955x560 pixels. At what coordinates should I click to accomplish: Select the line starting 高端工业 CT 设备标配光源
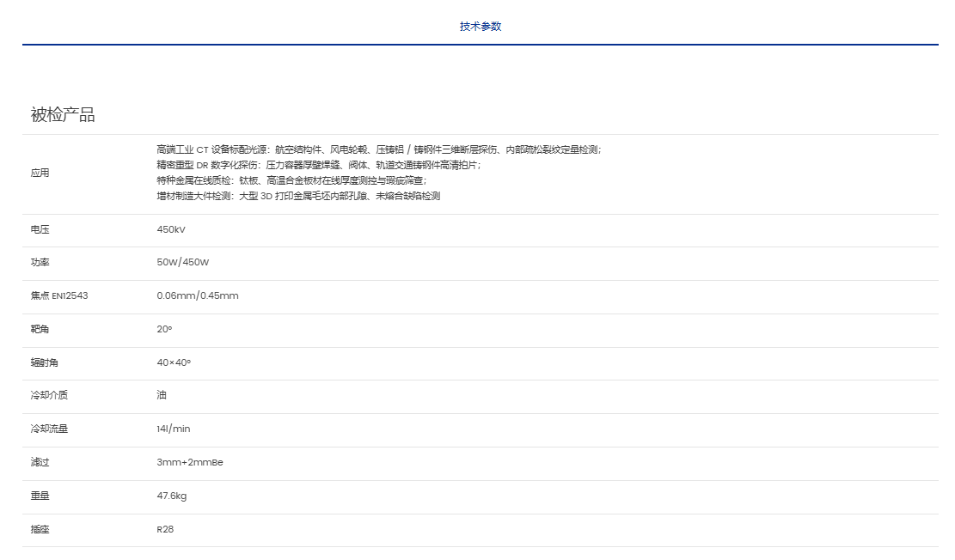pyautogui.click(x=378, y=149)
